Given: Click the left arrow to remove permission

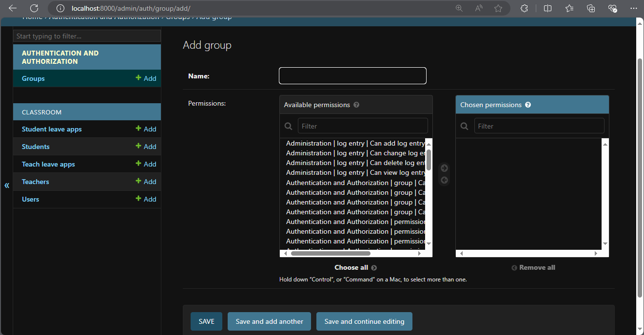Looking at the screenshot, I should point(444,181).
